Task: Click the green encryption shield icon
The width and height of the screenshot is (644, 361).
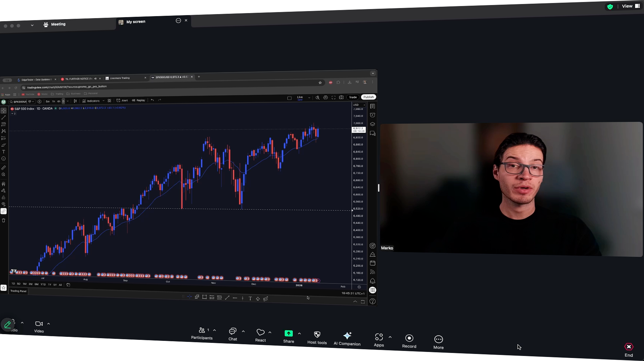Action: tap(610, 7)
